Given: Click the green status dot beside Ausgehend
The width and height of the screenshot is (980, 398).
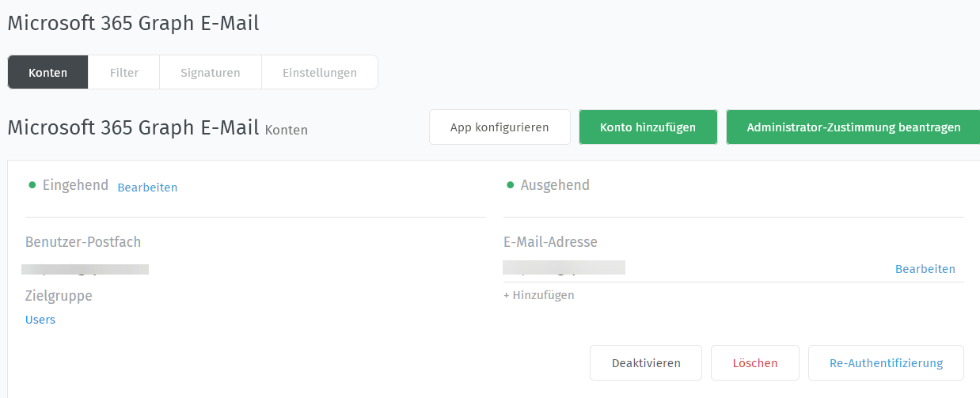Looking at the screenshot, I should [510, 185].
